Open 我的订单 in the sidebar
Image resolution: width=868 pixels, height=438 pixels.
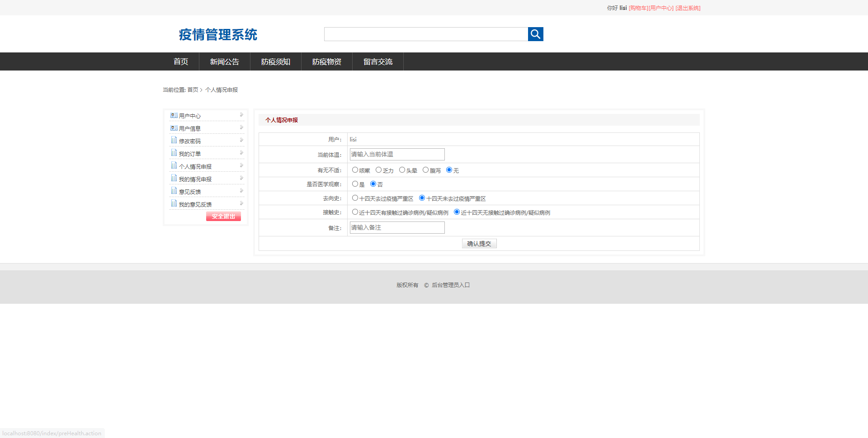tap(190, 154)
